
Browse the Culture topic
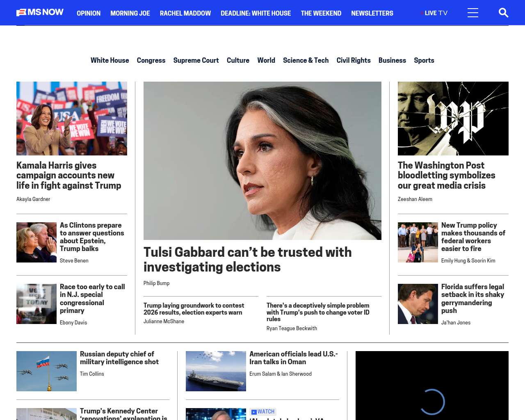click(238, 60)
